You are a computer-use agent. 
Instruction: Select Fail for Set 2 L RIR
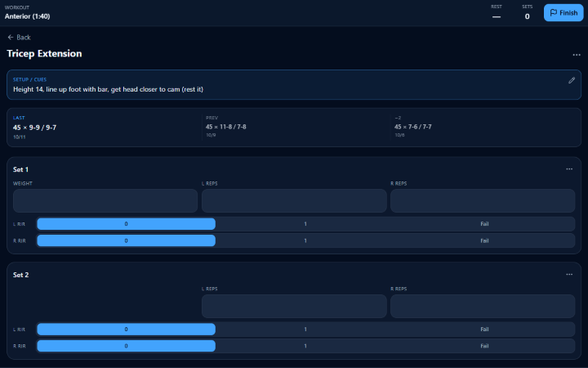484,330
